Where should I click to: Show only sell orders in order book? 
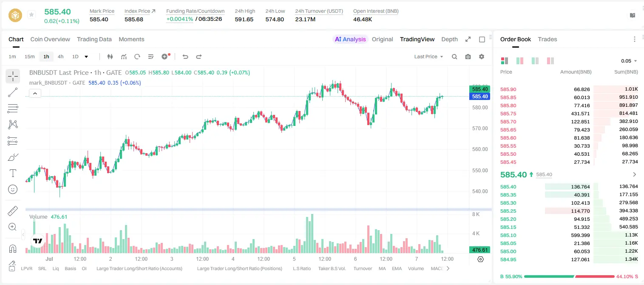550,61
